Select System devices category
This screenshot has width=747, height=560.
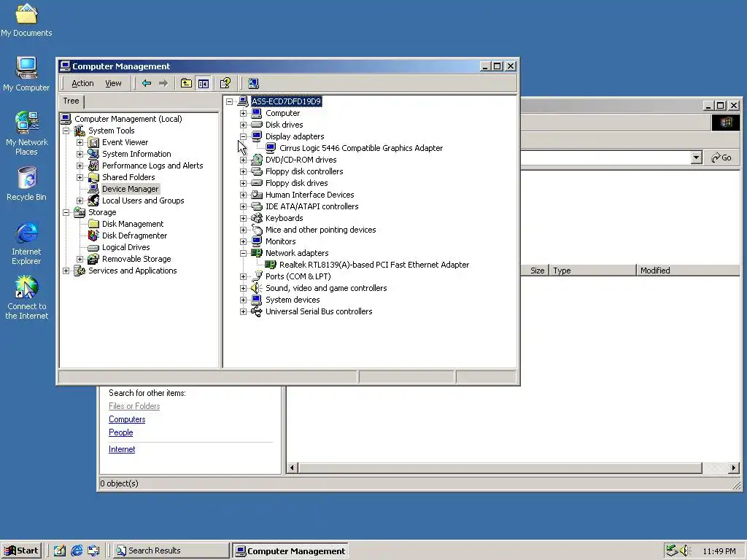(x=293, y=300)
